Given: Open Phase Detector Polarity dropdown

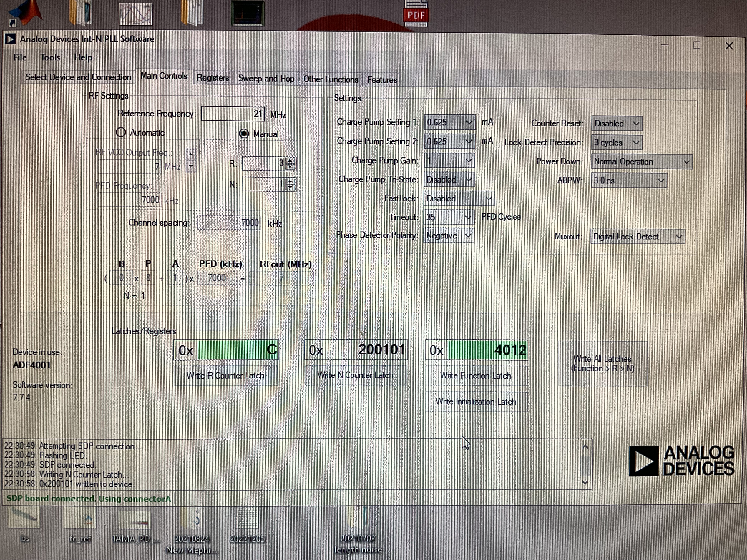Looking at the screenshot, I should point(449,236).
